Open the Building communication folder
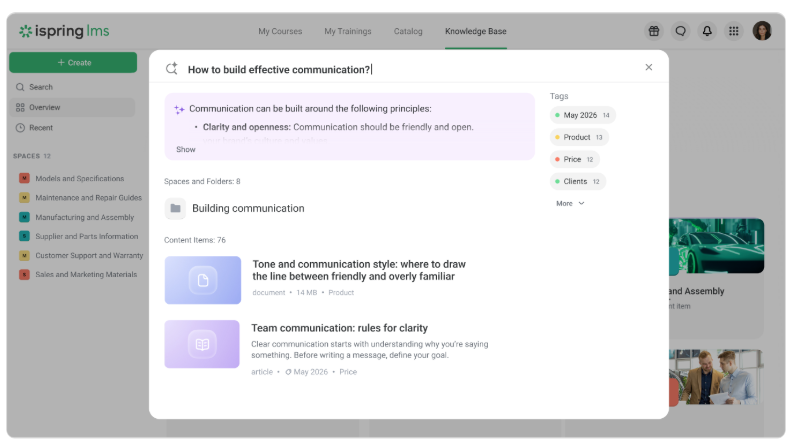The width and height of the screenshot is (799, 448). tap(248, 208)
